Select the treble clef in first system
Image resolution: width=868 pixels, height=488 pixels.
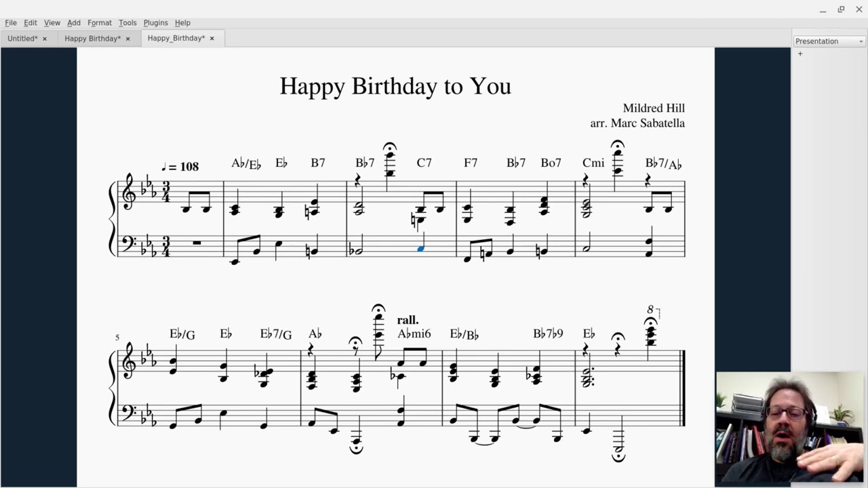[x=128, y=191]
